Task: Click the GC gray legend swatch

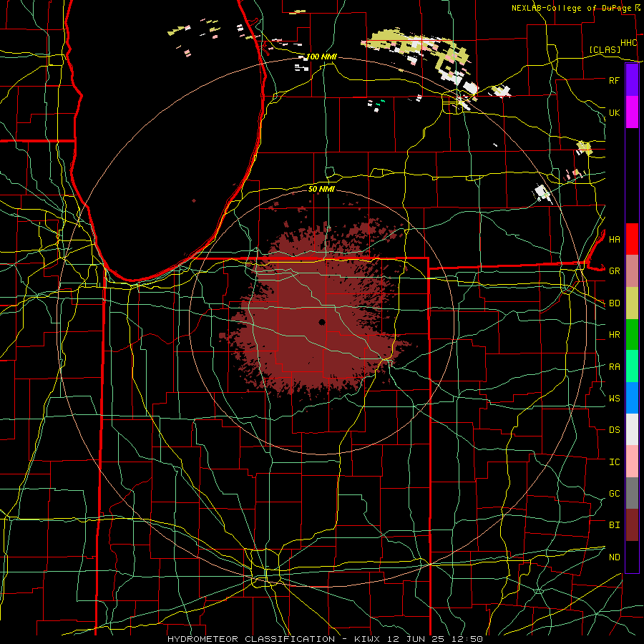Action: (x=632, y=493)
